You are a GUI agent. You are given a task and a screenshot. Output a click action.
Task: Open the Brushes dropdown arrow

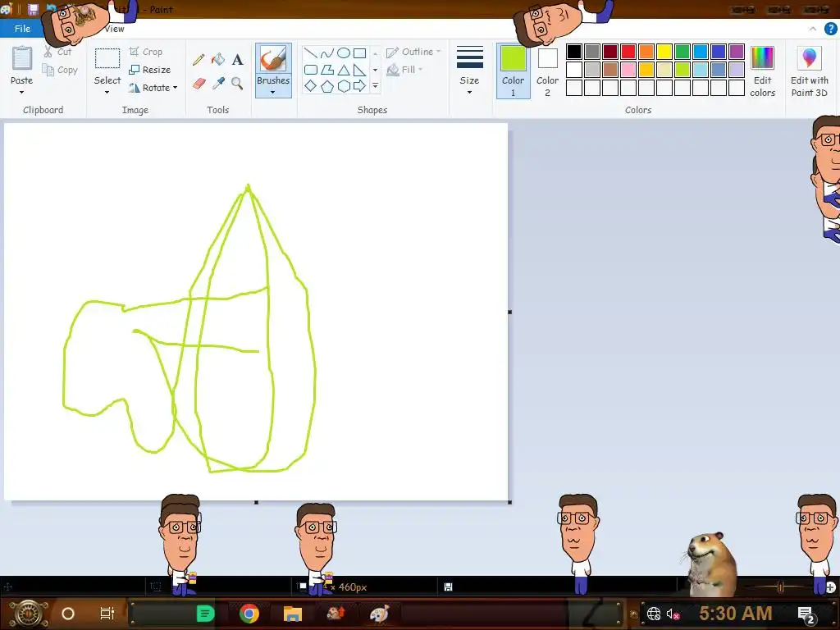point(273,93)
